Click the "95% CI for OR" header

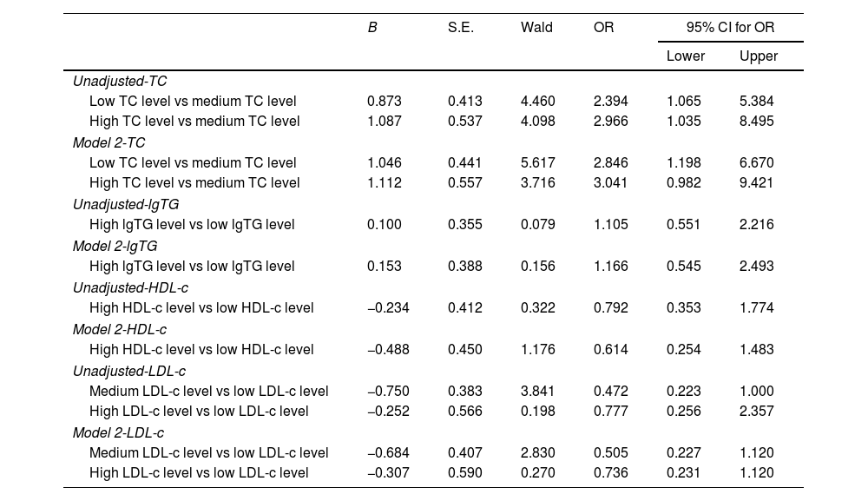(x=730, y=28)
